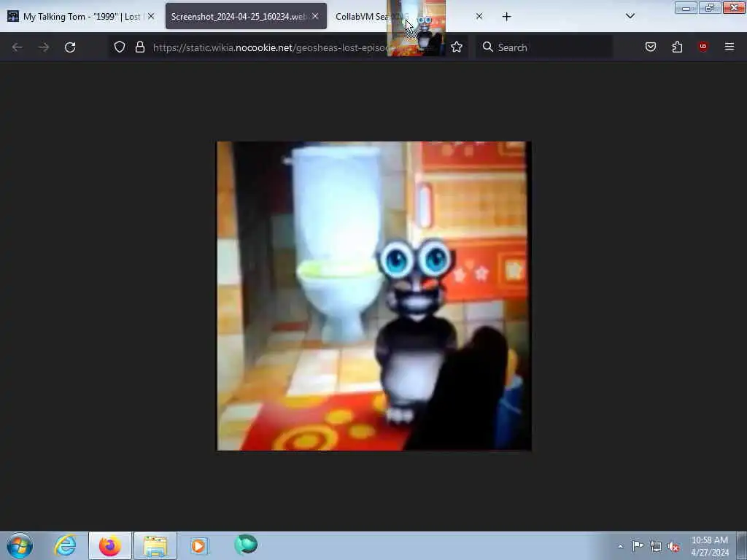The width and height of the screenshot is (747, 560).
Task: Open File Explorer from taskbar
Action: click(x=155, y=545)
